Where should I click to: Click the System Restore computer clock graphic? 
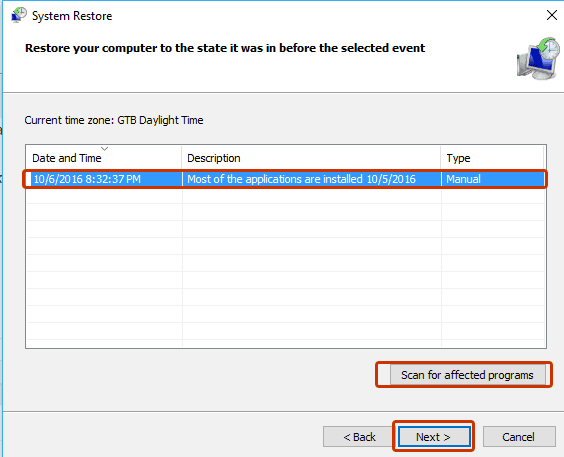tap(538, 59)
